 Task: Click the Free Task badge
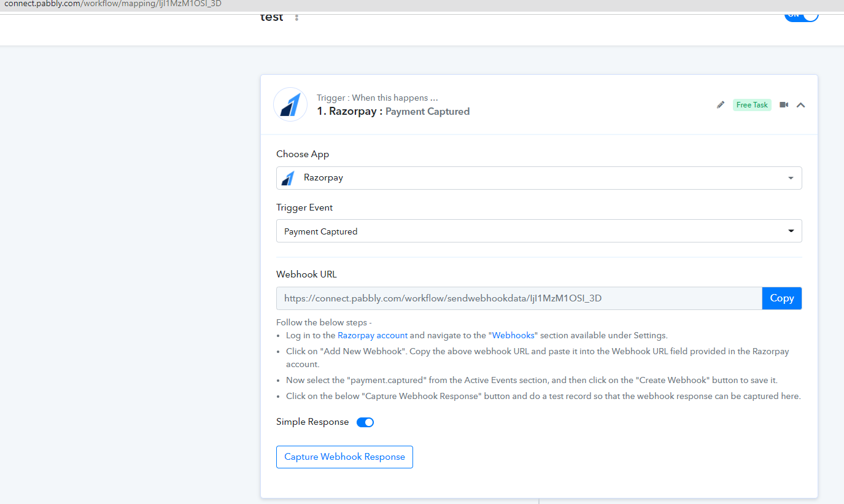(752, 105)
